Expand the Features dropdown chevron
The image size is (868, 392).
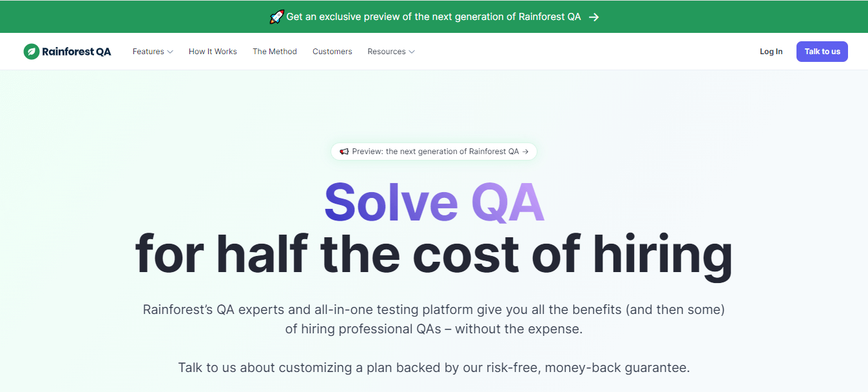tap(171, 52)
